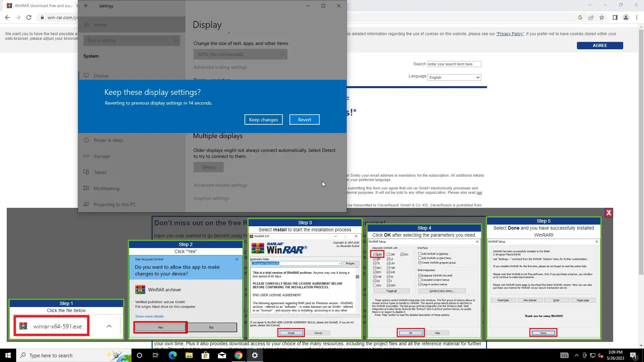The height and width of the screenshot is (362, 644).
Task: Click Settings back arrow
Action: tap(86, 6)
